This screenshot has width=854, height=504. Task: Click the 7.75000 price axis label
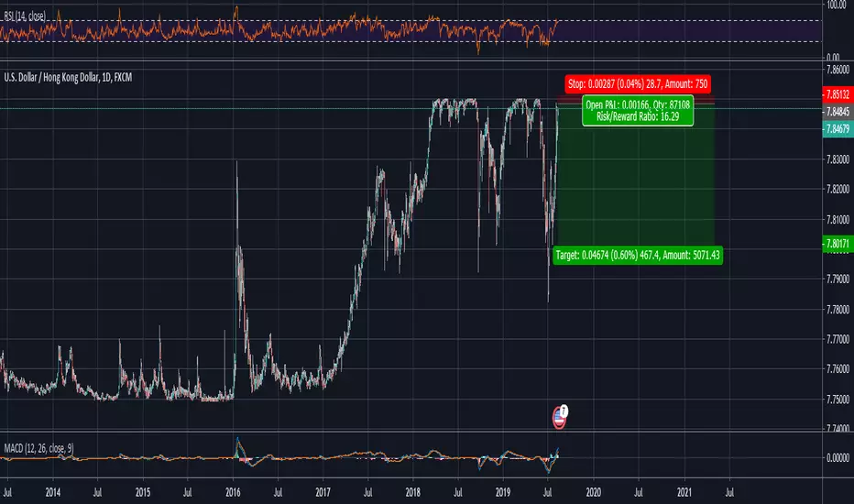[x=838, y=400]
